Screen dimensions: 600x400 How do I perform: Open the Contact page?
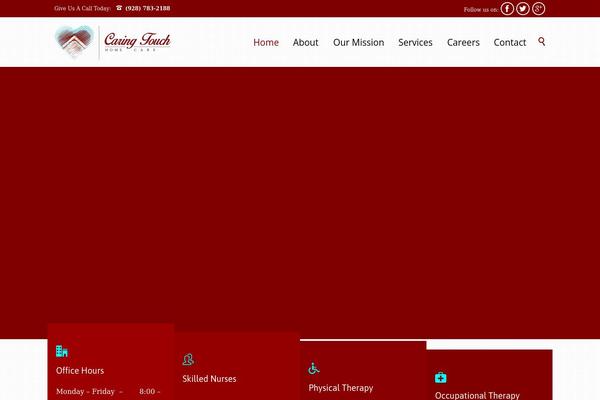point(510,42)
